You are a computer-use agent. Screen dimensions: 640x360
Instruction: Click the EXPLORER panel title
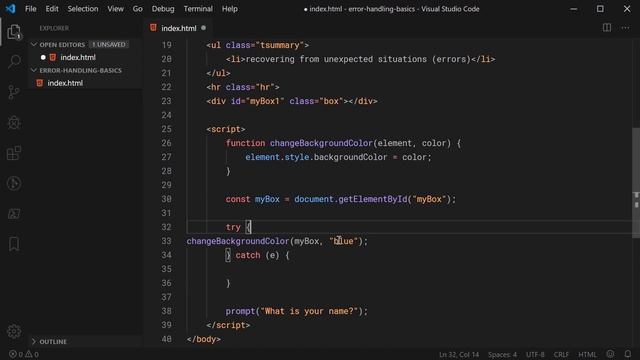click(54, 28)
